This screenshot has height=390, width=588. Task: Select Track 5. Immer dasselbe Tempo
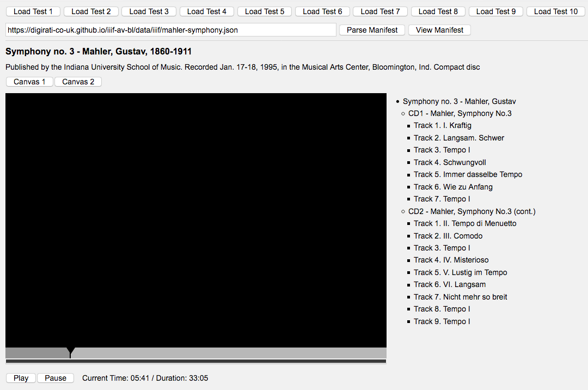pos(468,174)
